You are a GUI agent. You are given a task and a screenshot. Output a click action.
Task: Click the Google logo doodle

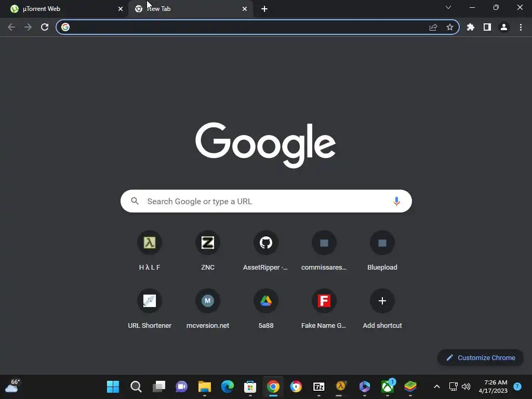pos(265,144)
